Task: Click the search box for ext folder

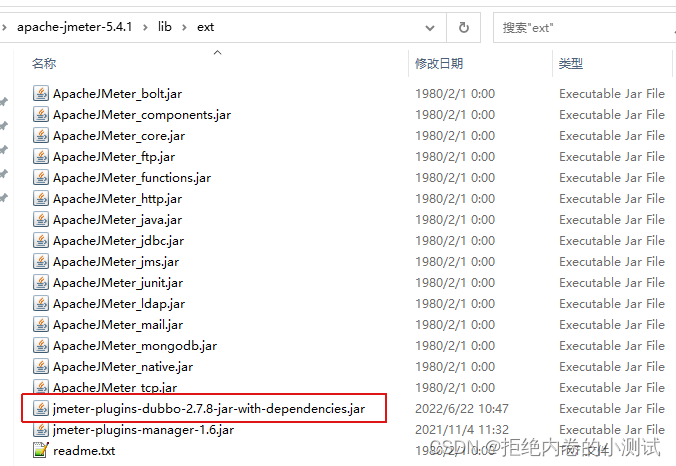Action: (585, 28)
